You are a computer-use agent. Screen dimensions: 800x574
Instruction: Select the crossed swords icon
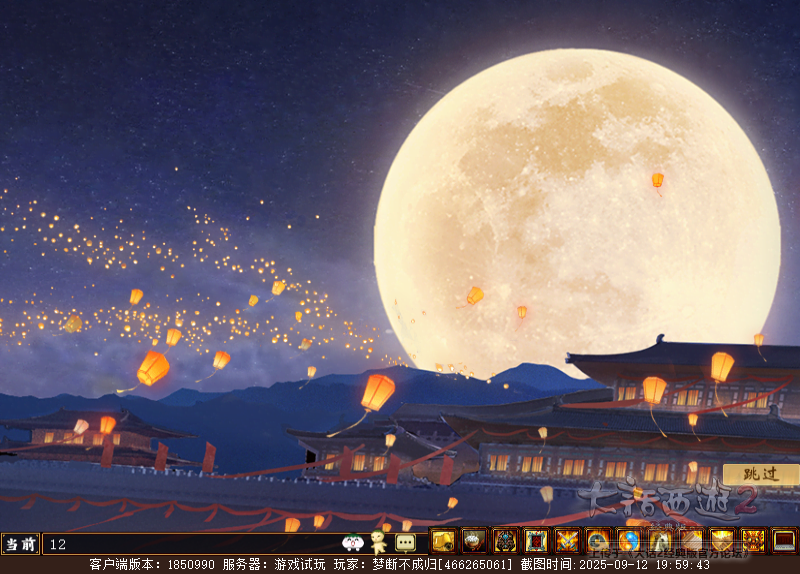(567, 541)
